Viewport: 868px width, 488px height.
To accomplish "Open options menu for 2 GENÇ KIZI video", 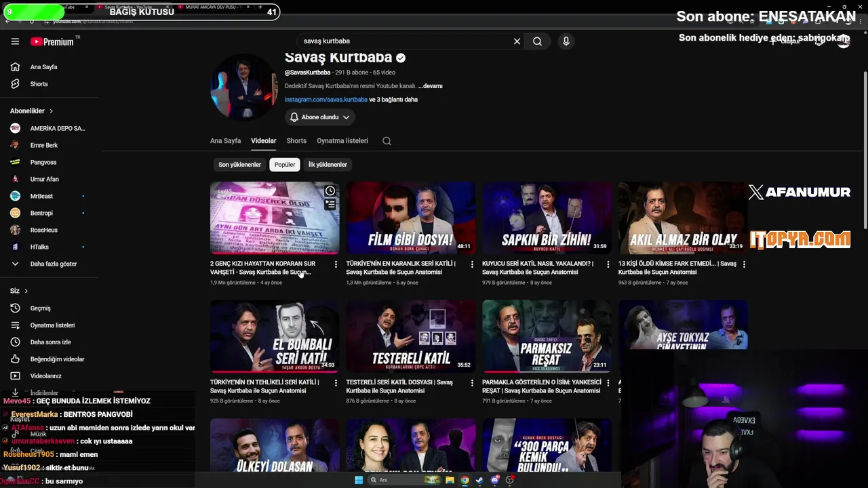I will (x=336, y=264).
